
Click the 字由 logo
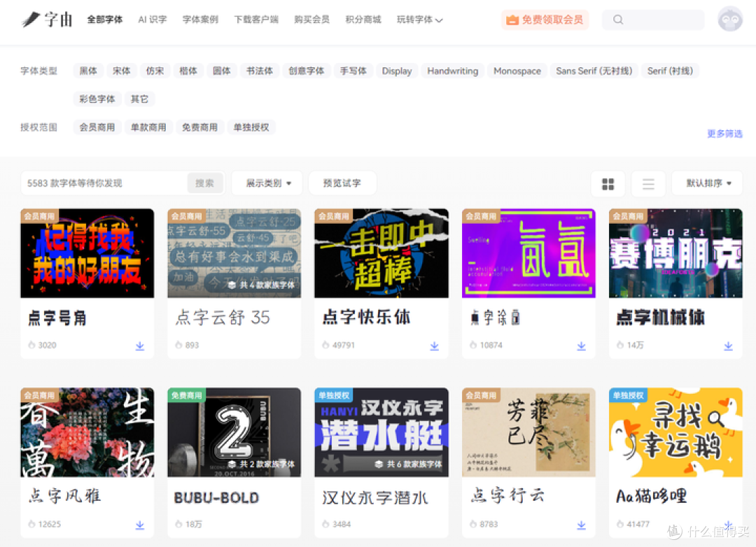point(47,20)
